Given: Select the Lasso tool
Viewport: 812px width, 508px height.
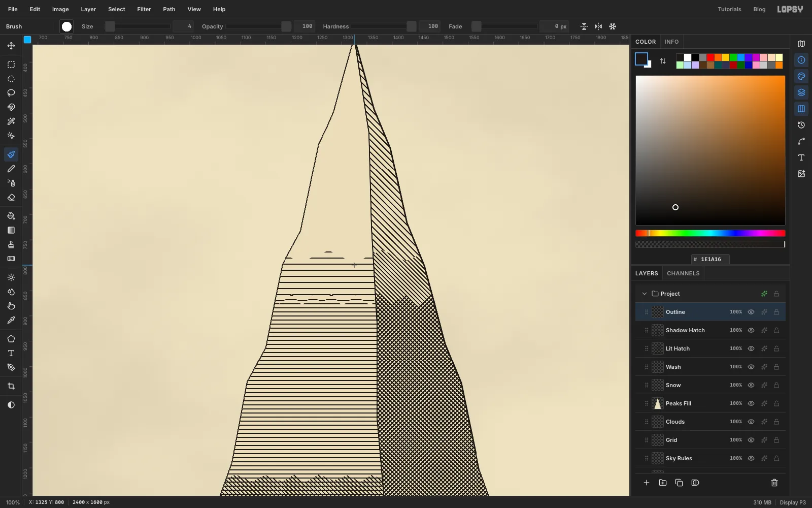Looking at the screenshot, I should [11, 93].
